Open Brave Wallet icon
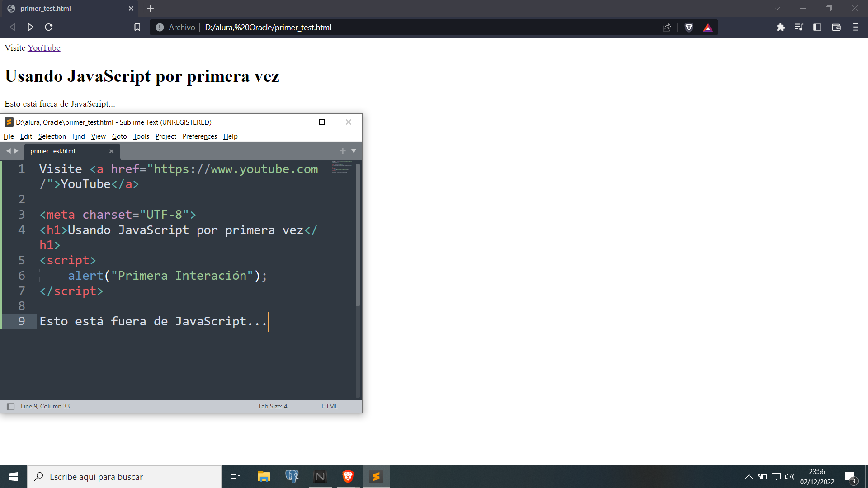 [836, 27]
